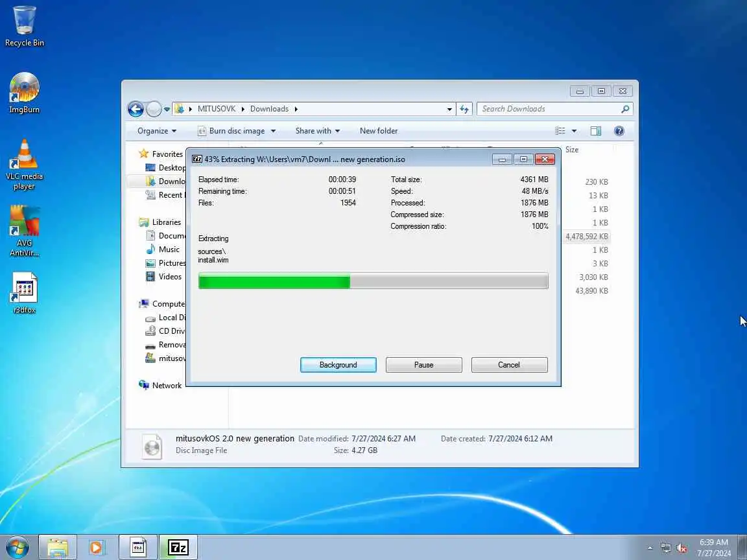The width and height of the screenshot is (747, 560).
Task: Launch Windows Media Player from the taskbar
Action: click(97, 547)
